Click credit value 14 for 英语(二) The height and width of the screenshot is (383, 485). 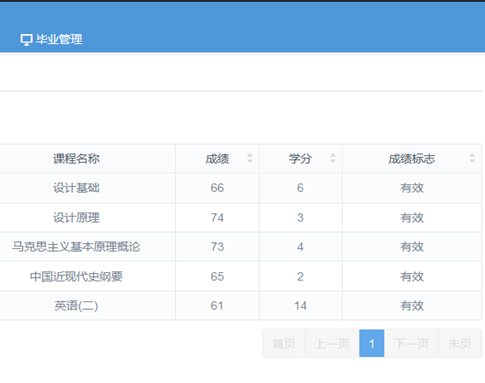coord(300,306)
